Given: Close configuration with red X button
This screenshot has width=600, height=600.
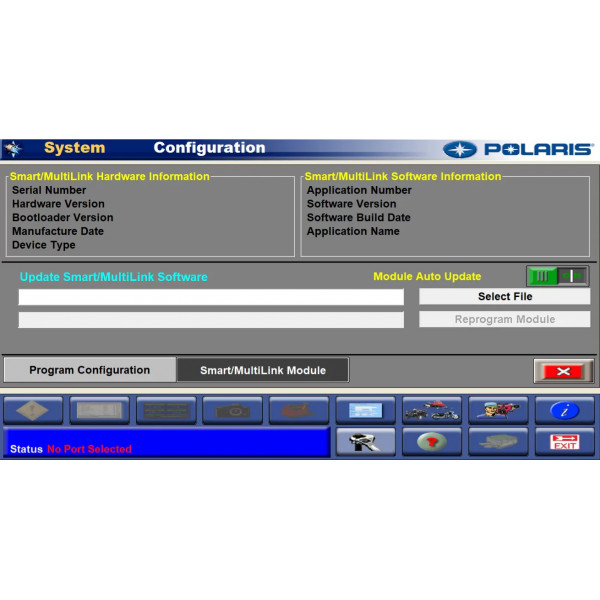Looking at the screenshot, I should point(564,371).
